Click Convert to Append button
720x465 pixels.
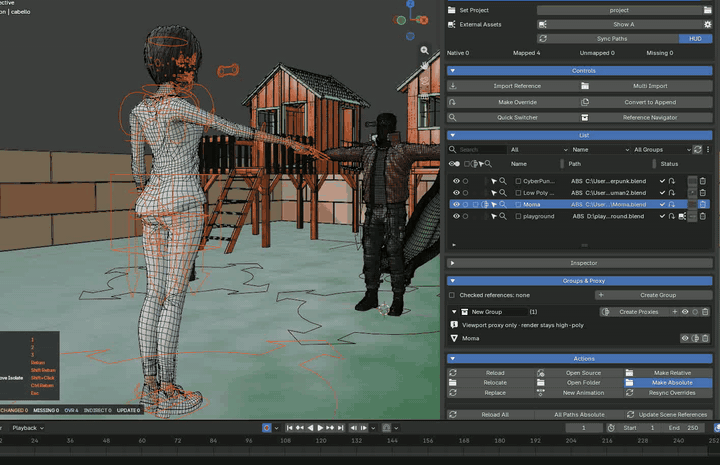pos(646,102)
